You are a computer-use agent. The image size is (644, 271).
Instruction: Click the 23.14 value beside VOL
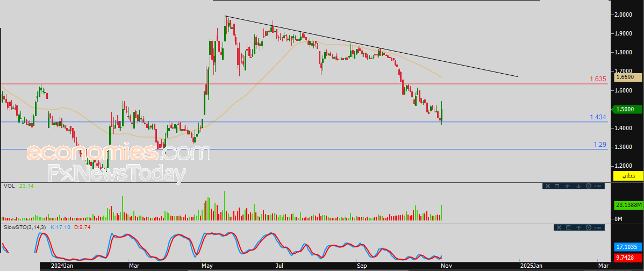[25, 186]
